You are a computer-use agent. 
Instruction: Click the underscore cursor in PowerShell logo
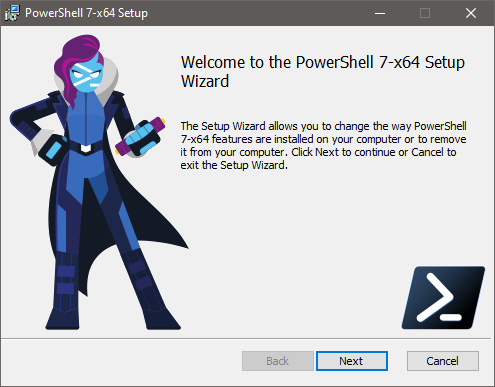(x=451, y=317)
